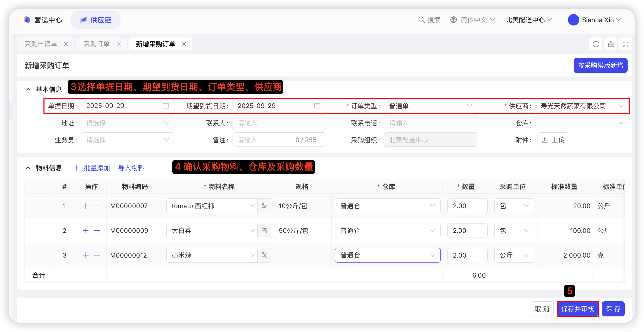
Task: Open filter settings icon beside tomato 西红柿
Action: tap(264, 206)
